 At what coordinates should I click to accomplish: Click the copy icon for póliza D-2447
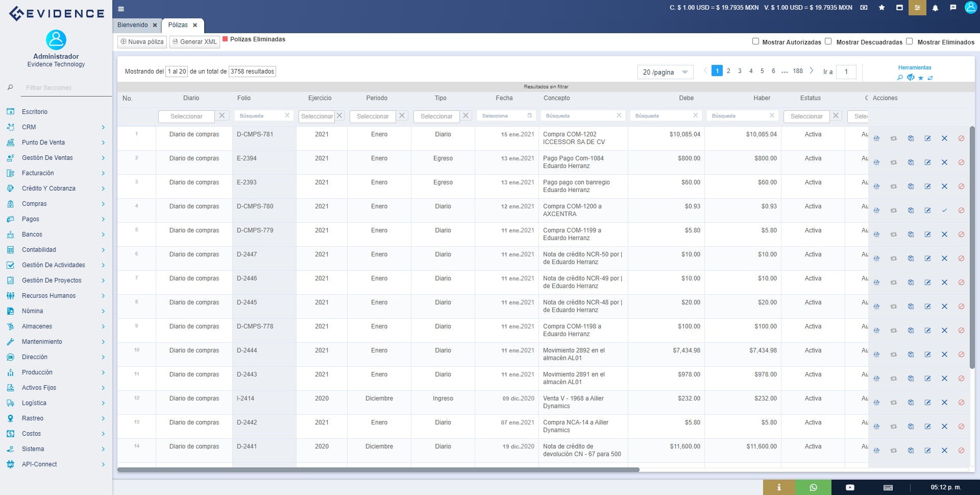pyautogui.click(x=911, y=258)
